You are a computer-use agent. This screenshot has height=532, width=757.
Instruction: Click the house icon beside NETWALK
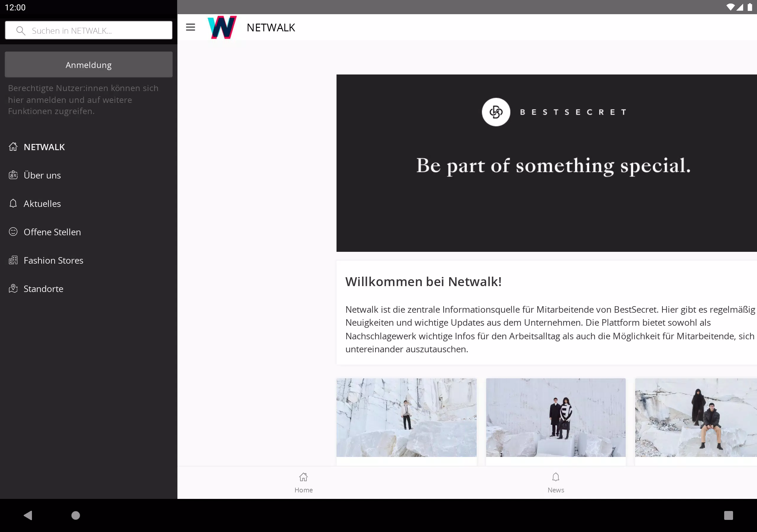(x=13, y=147)
